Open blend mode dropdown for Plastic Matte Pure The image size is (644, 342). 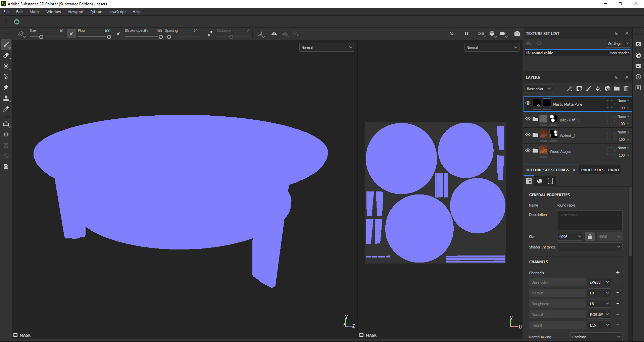click(x=624, y=101)
